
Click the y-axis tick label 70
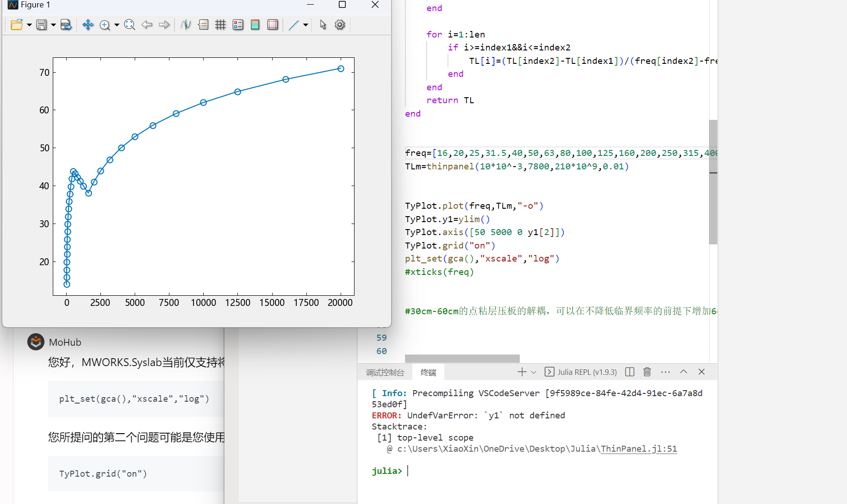(x=44, y=73)
